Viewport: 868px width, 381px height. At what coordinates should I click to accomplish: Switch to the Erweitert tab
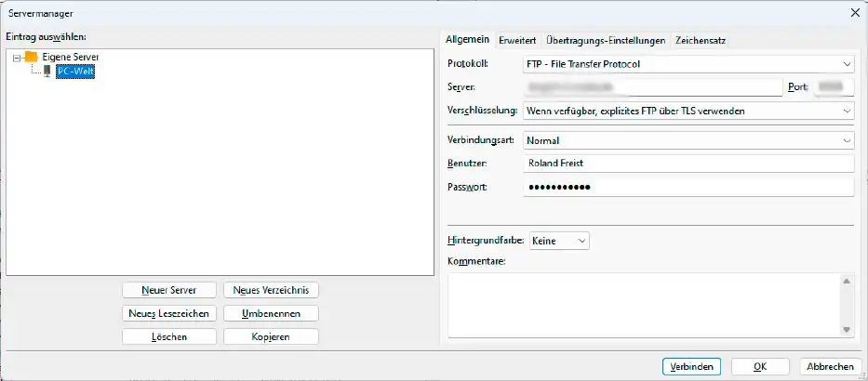(516, 41)
